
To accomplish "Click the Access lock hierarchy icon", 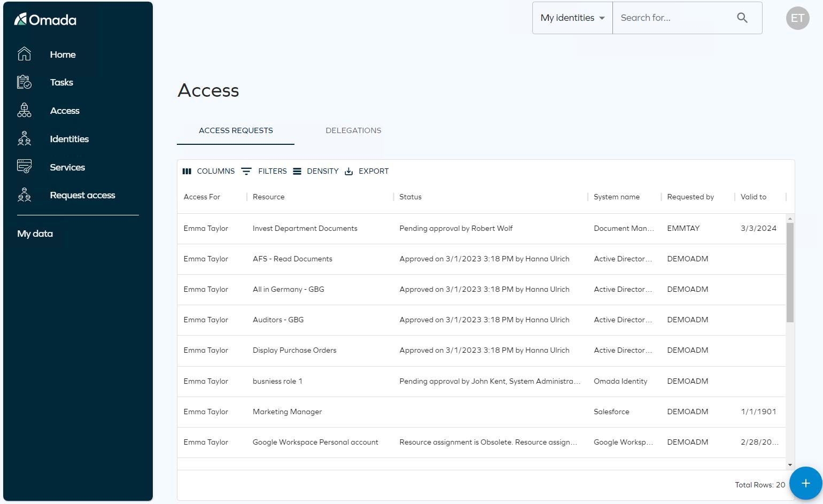I will (24, 111).
